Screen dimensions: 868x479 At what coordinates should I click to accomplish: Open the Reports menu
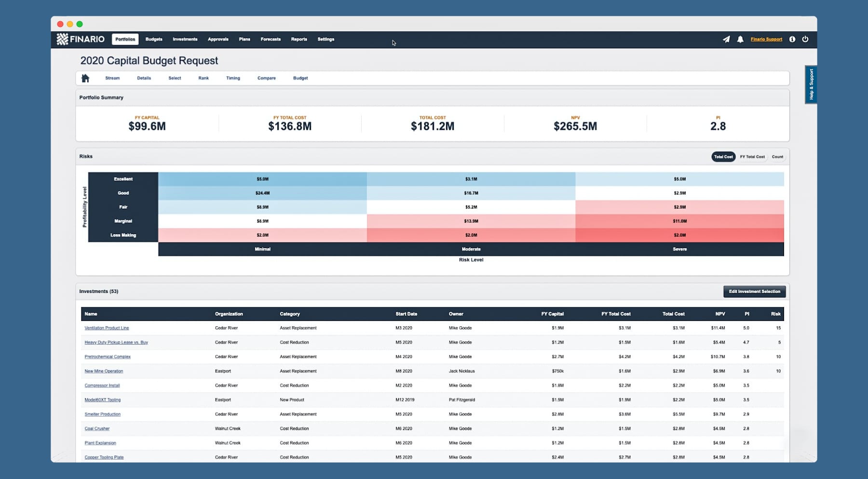click(299, 40)
